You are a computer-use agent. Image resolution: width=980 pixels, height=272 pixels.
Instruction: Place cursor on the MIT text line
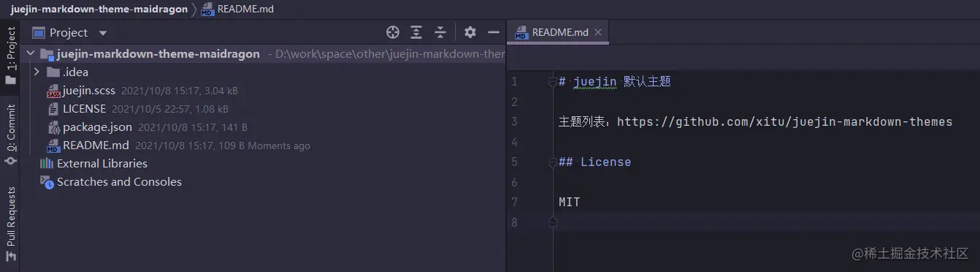coord(569,202)
